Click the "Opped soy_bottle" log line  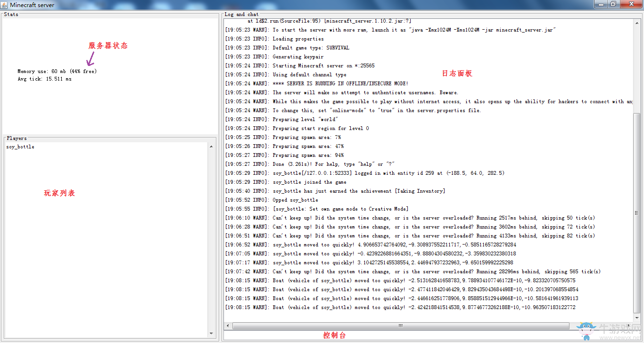(272, 200)
